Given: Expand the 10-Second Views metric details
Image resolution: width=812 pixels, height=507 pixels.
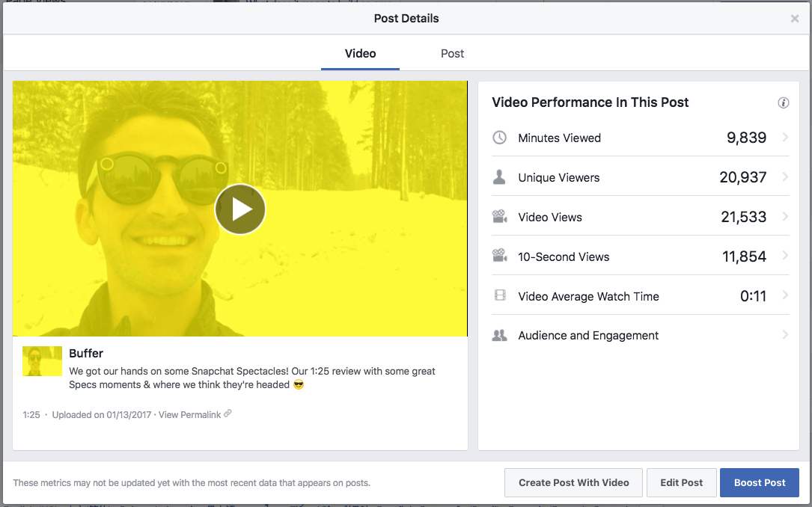Looking at the screenshot, I should click(784, 256).
